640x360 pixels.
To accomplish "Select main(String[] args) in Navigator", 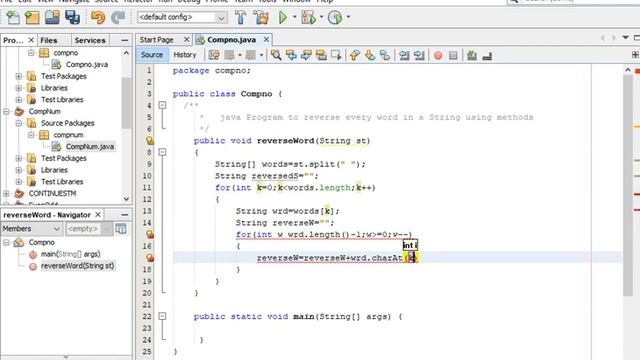I will [x=70, y=254].
